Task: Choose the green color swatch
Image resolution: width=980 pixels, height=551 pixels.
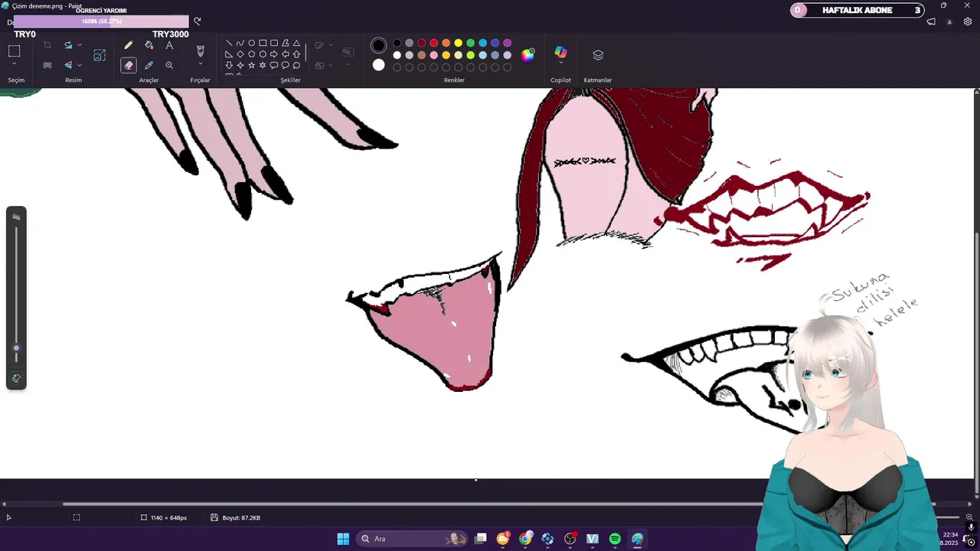Action: [x=470, y=43]
